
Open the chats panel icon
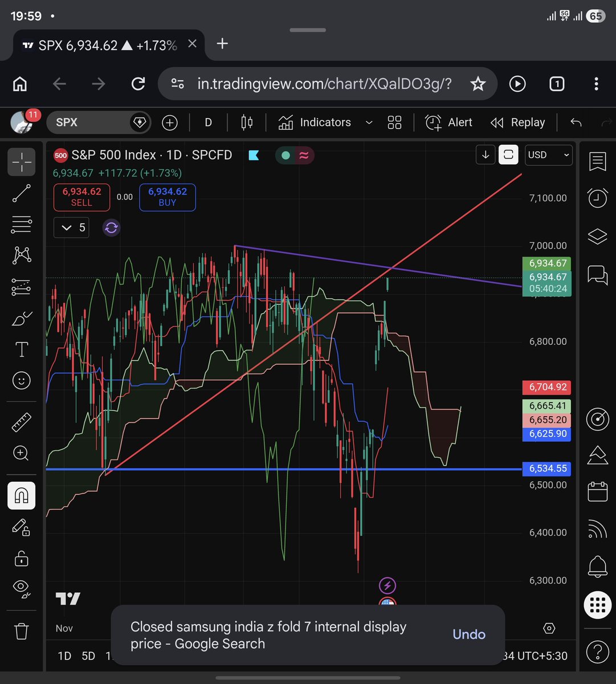tap(597, 274)
